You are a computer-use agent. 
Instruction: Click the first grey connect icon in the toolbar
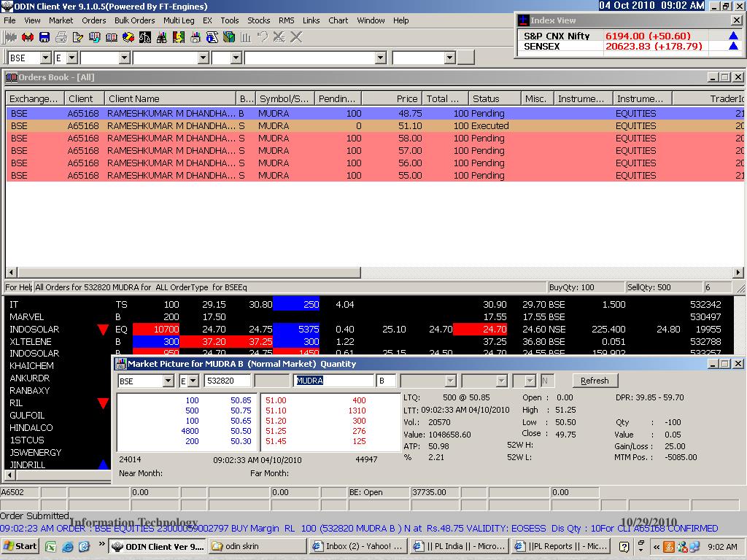pos(11,37)
